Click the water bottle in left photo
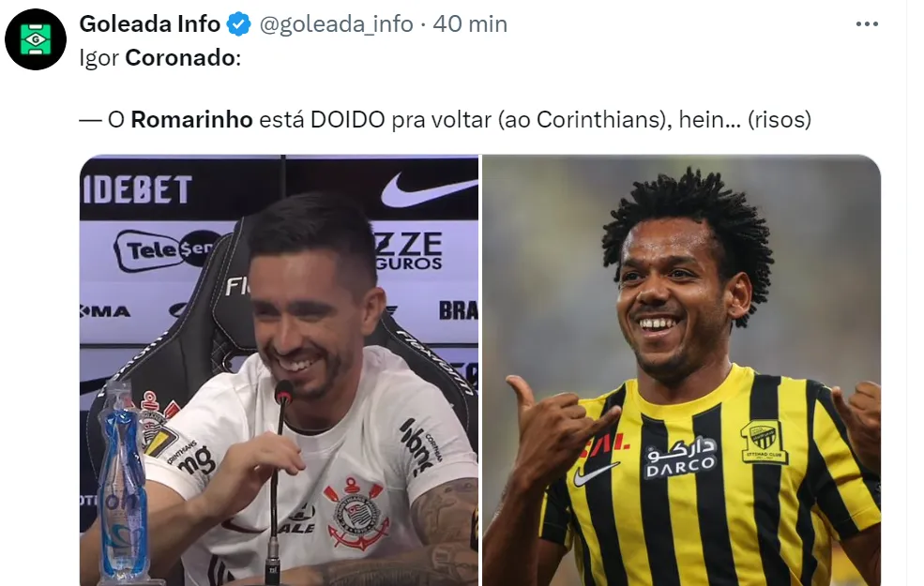Viewport: 924px width, 586px height. pos(122,482)
